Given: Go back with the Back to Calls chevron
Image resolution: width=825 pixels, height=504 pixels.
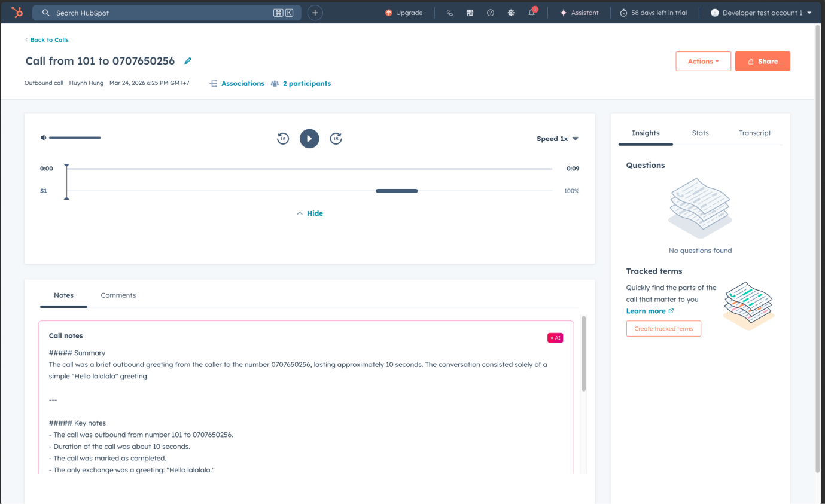Looking at the screenshot, I should click(x=26, y=40).
